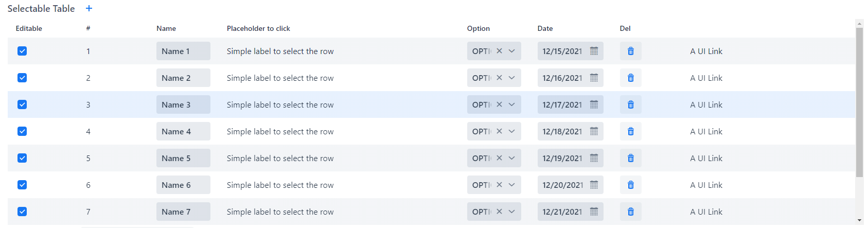The width and height of the screenshot is (868, 228).
Task: Click the Name 3 input field
Action: coord(183,104)
